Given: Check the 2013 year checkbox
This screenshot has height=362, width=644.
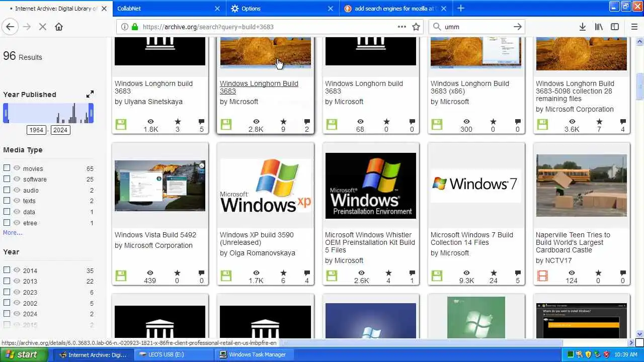Looking at the screenshot, I should [x=7, y=281].
